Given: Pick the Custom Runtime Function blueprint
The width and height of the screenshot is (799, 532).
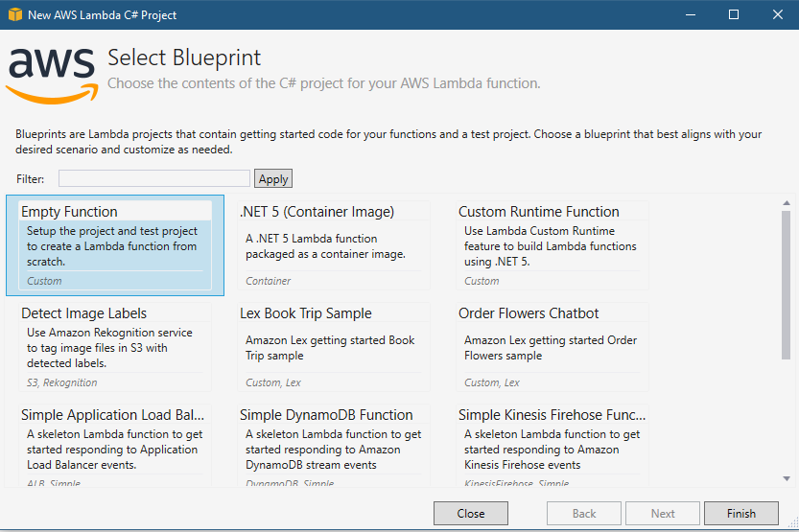Looking at the screenshot, I should (x=552, y=245).
